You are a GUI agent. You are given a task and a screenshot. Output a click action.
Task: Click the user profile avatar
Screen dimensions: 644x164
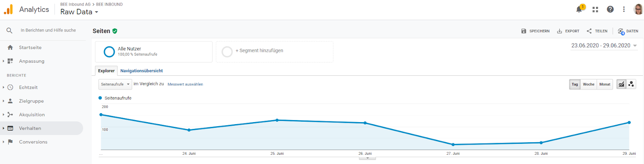click(x=638, y=9)
